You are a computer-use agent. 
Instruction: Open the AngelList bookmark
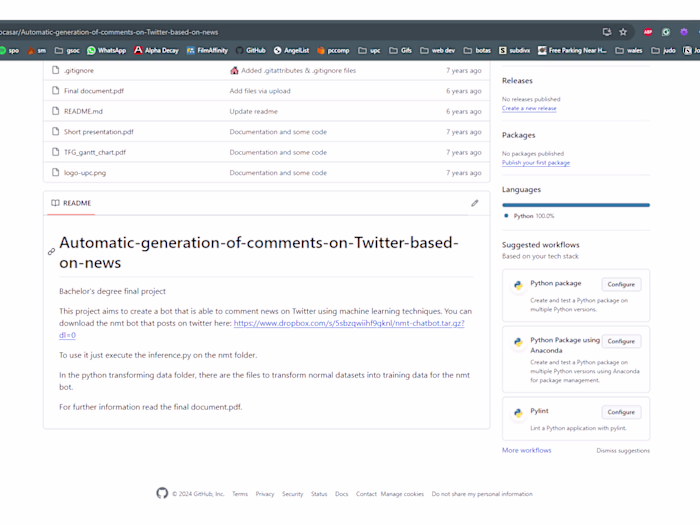[291, 50]
